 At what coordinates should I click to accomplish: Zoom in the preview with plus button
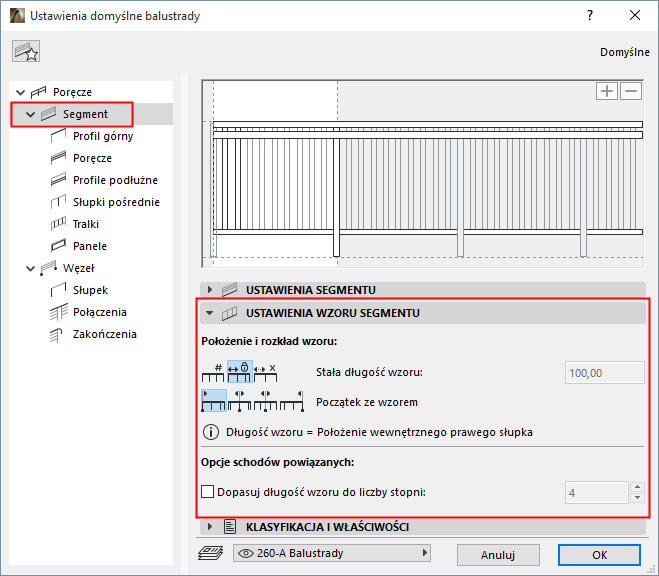(606, 91)
